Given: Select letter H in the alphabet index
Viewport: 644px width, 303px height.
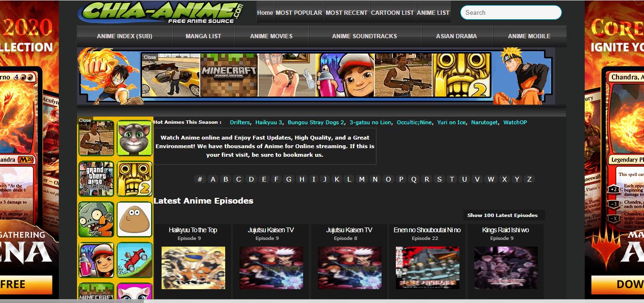Looking at the screenshot, I should pyautogui.click(x=302, y=179).
